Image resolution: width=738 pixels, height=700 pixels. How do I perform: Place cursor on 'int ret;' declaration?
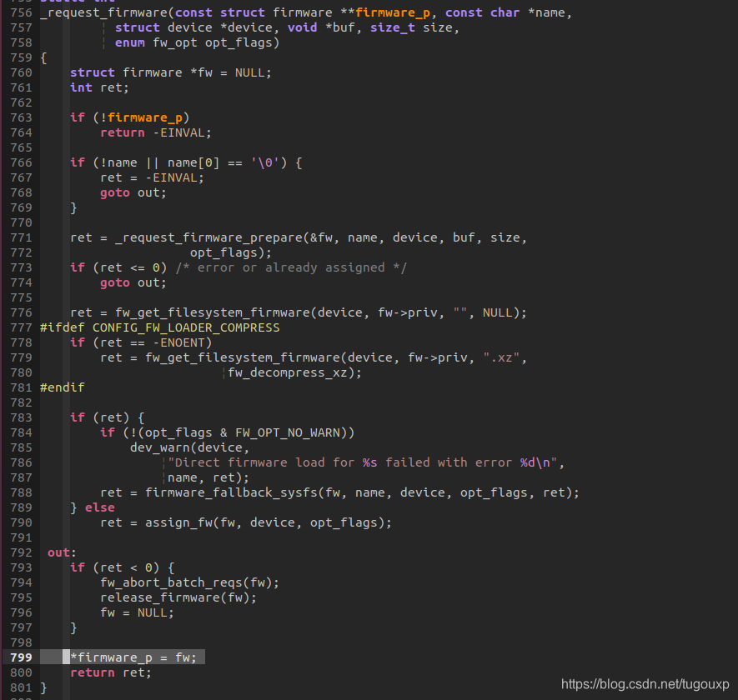tap(99, 88)
